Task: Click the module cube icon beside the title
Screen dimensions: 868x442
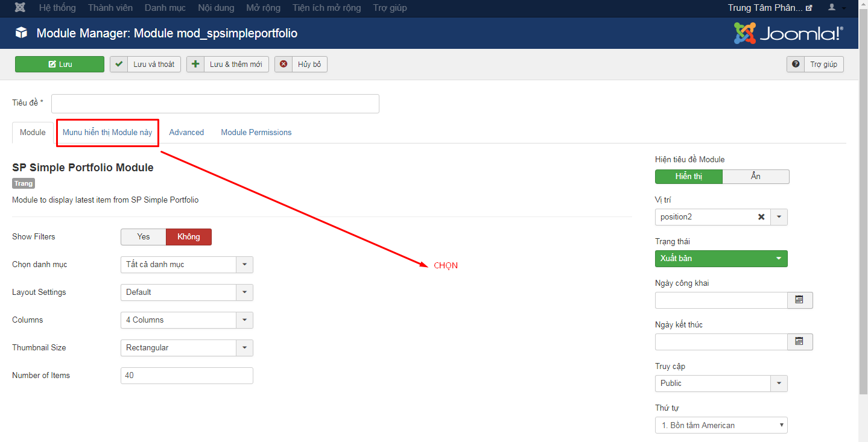Action: 22,33
